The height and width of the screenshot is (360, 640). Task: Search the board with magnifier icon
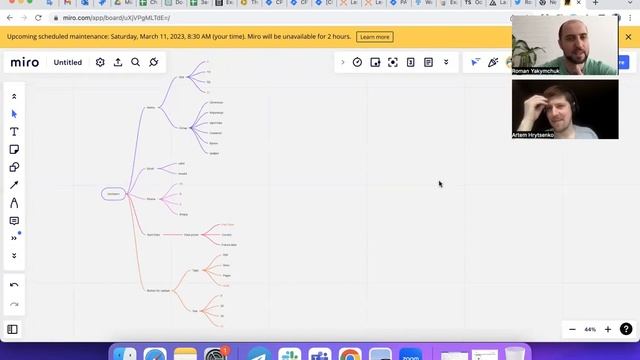136,62
